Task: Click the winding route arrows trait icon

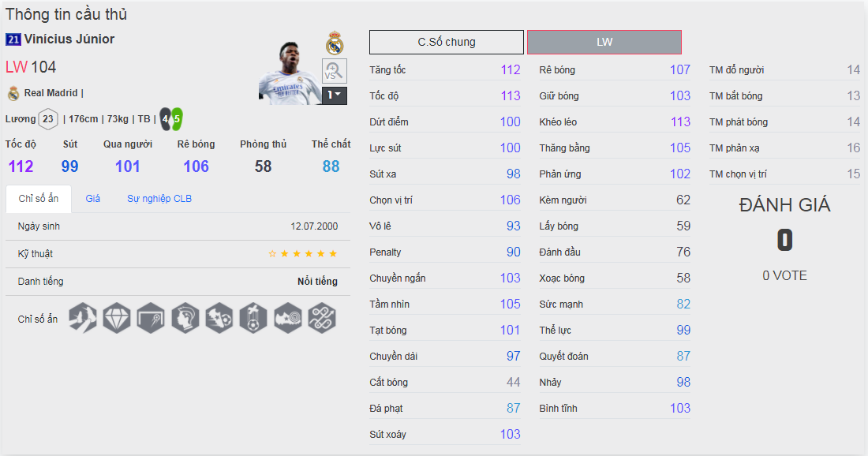Action: click(x=322, y=317)
